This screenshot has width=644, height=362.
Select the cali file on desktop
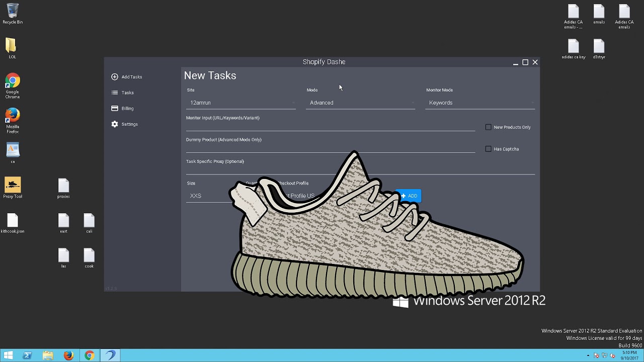coord(89,223)
